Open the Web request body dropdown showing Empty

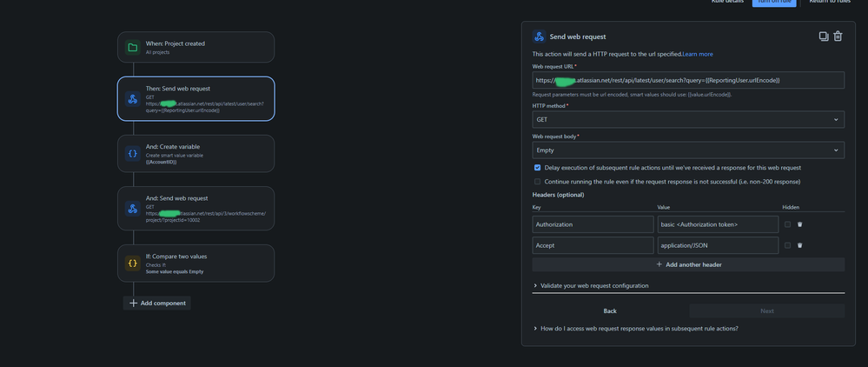coord(688,150)
